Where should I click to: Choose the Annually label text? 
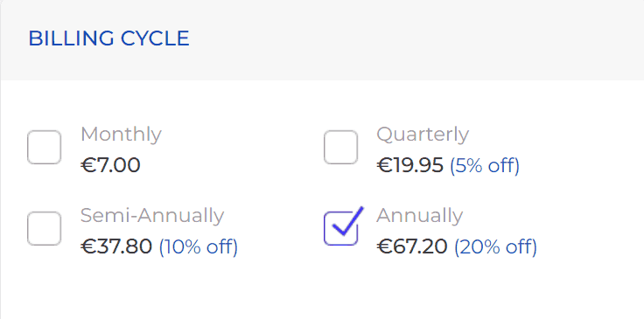[420, 216]
